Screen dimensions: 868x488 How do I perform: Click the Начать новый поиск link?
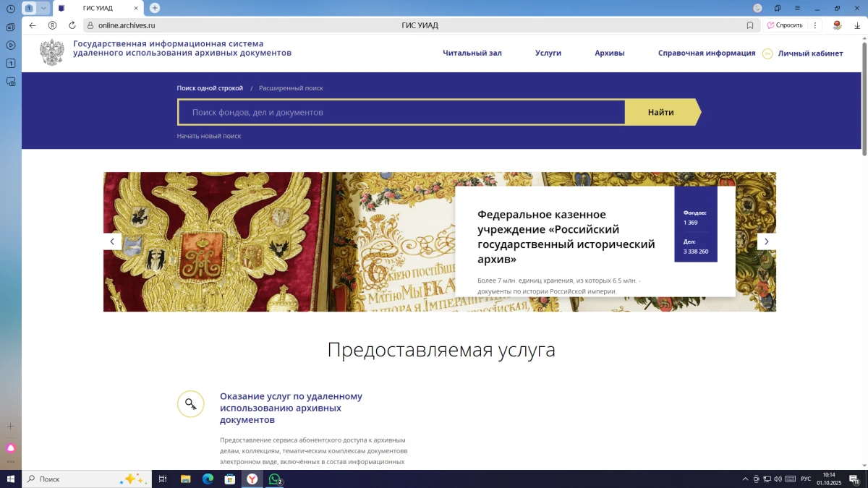pos(209,136)
